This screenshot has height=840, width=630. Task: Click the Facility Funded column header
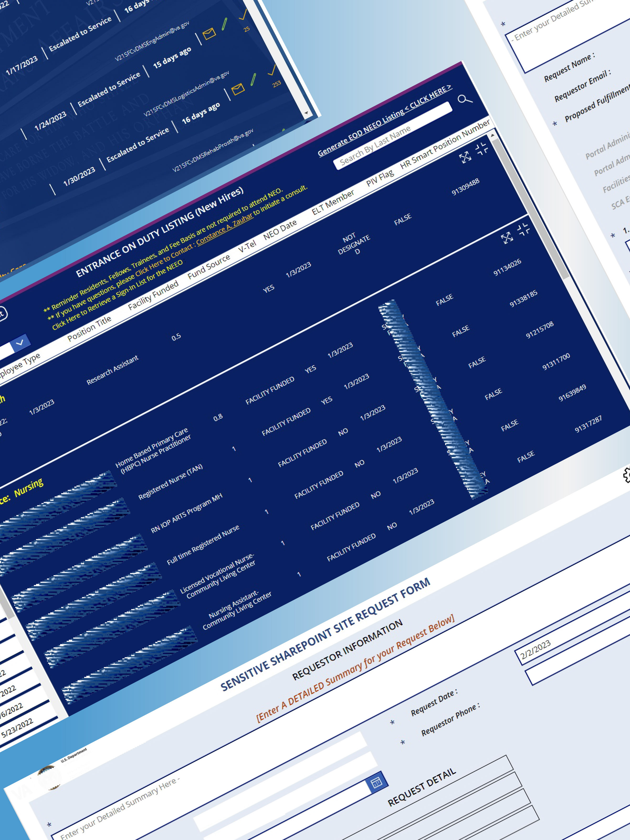(x=153, y=295)
